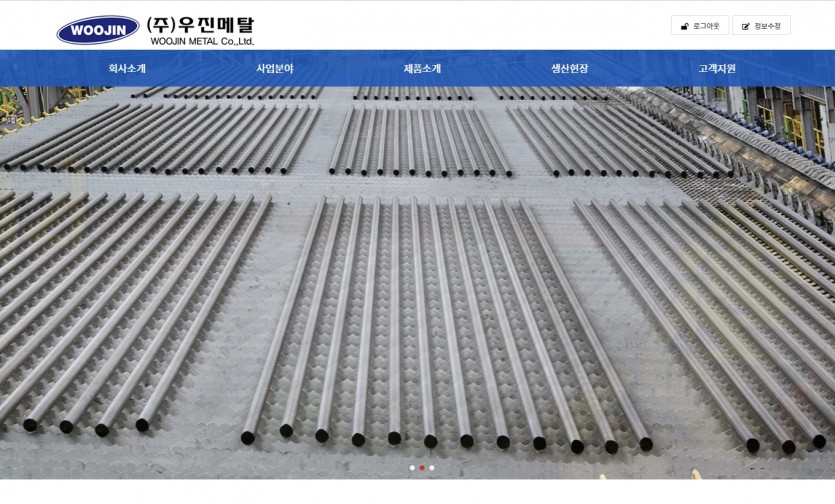The height and width of the screenshot is (504, 835).
Task: Click the top-middle row of short pipes
Action: 413,93
